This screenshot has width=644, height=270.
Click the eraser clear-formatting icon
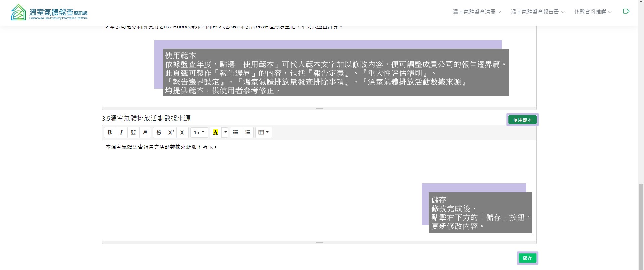[145, 133]
